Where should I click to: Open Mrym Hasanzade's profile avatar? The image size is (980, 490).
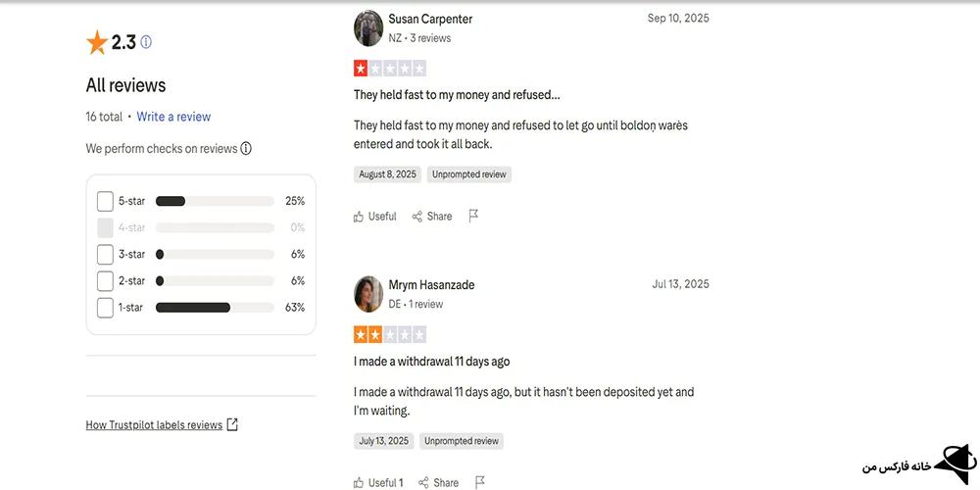[368, 294]
